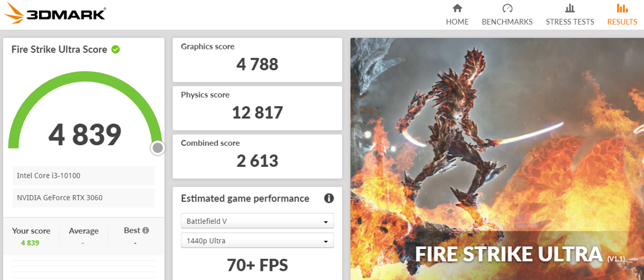Click the Combined score value 2 613
Image resolution: width=644 pixels, height=280 pixels.
click(x=257, y=161)
